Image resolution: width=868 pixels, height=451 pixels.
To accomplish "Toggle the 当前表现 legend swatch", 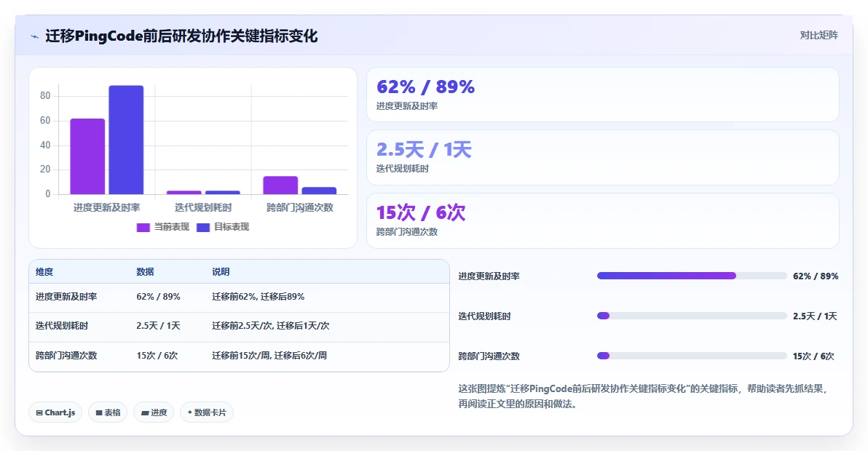I will pos(143,227).
